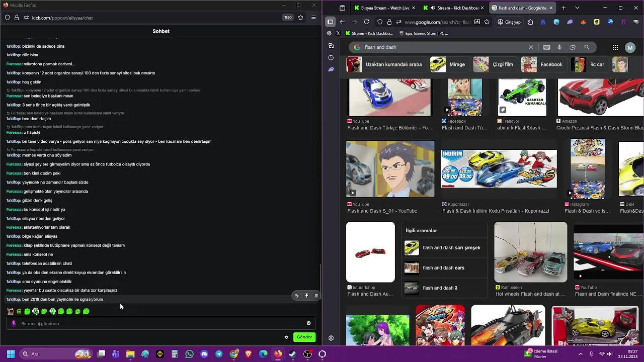Go back in Google browser window
The height and width of the screenshot is (362, 644).
(342, 22)
